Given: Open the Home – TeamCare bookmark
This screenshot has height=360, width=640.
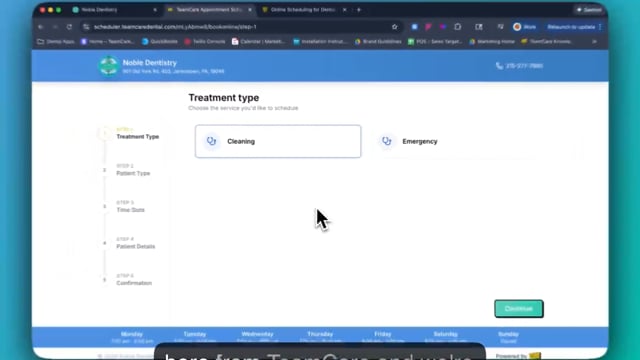Looking at the screenshot, I should (107, 42).
